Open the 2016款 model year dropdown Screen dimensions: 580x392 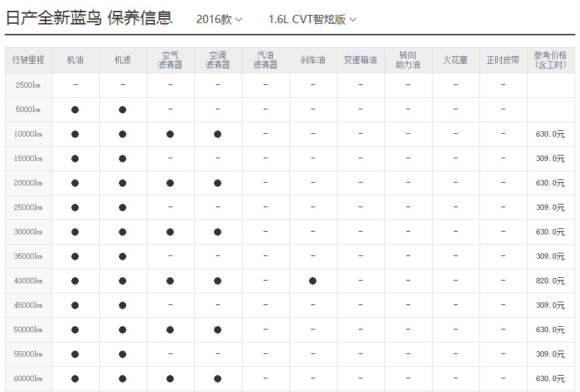coord(219,20)
